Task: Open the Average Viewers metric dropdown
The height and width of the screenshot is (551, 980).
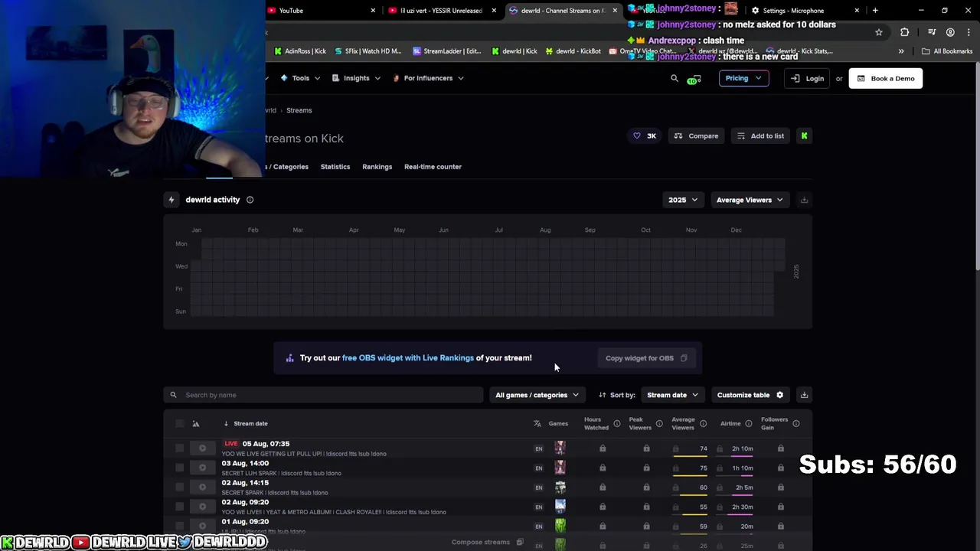Action: [x=750, y=200]
